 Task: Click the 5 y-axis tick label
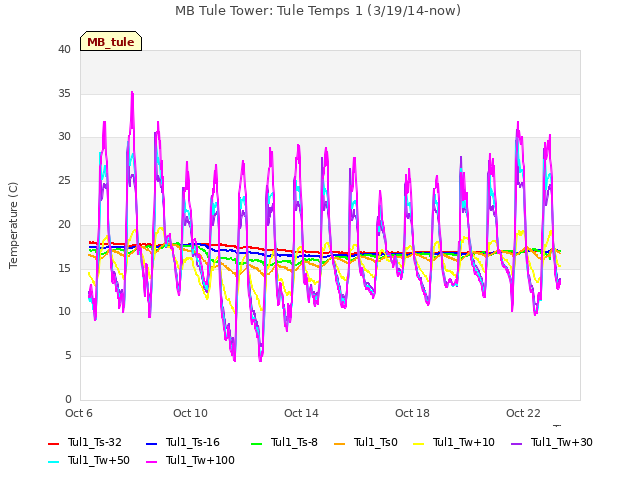tap(68, 356)
